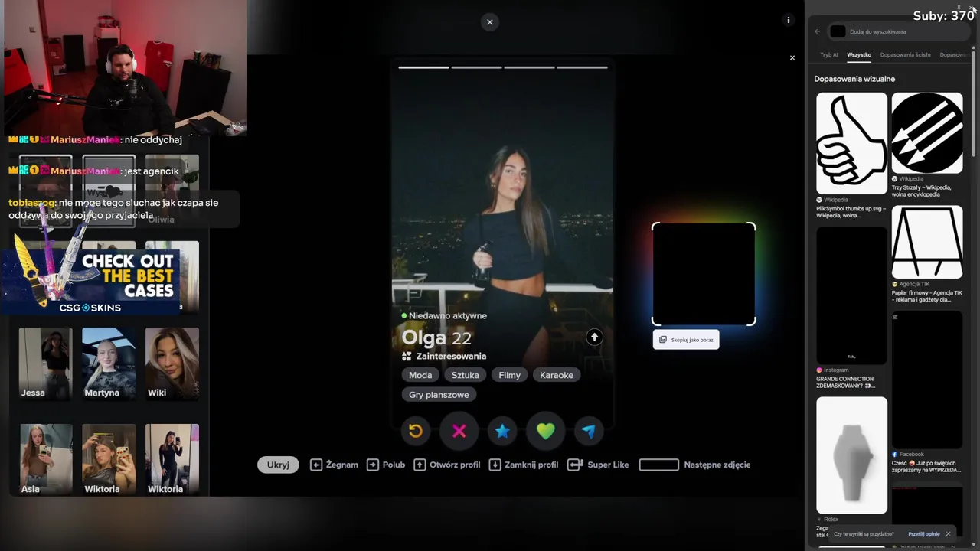Open the 'Dopasowania ścisłe' tab
This screenshot has width=980, height=551.
tap(906, 55)
